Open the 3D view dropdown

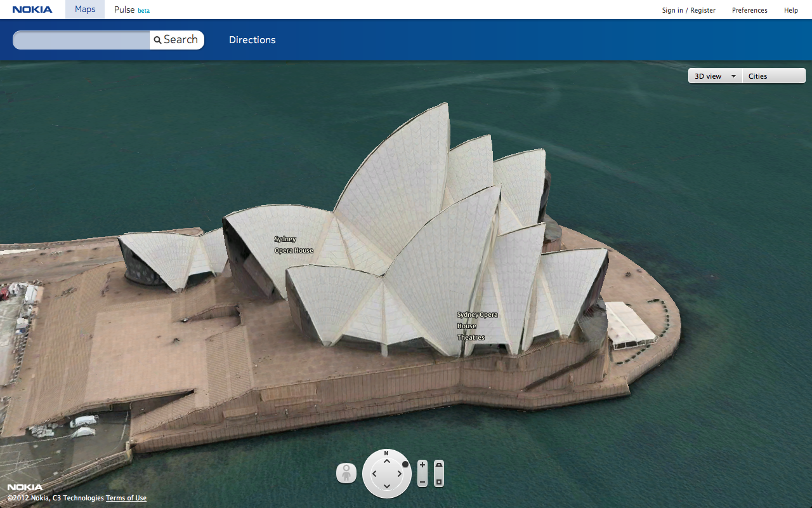(716, 76)
